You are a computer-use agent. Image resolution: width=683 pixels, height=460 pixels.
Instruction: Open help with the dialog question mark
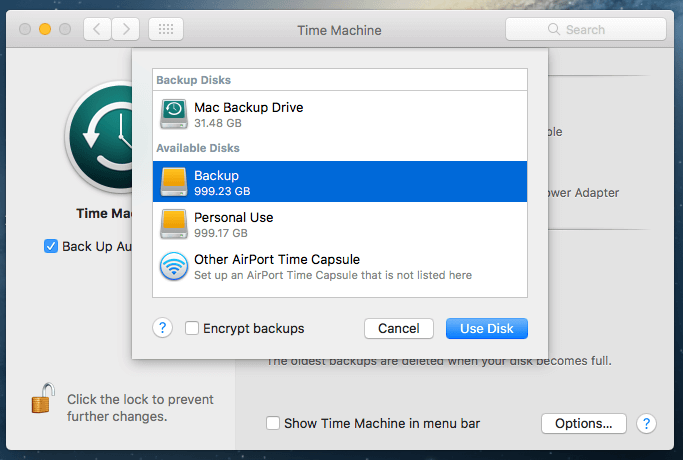pyautogui.click(x=162, y=328)
